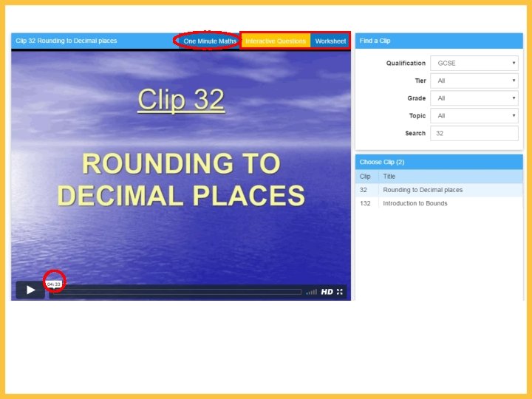532x399 pixels.
Task: Open the Qualification dropdown showing GCSE
Action: [474, 63]
